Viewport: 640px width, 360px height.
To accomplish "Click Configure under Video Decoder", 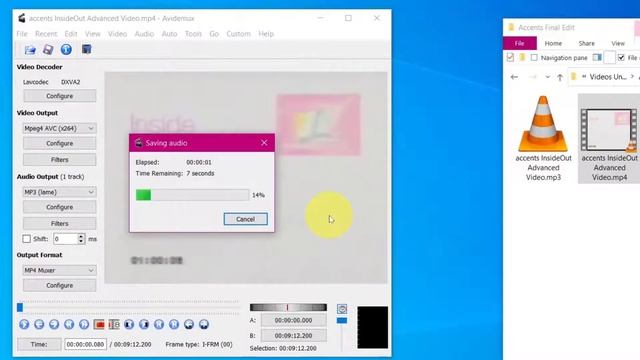I will [x=60, y=96].
